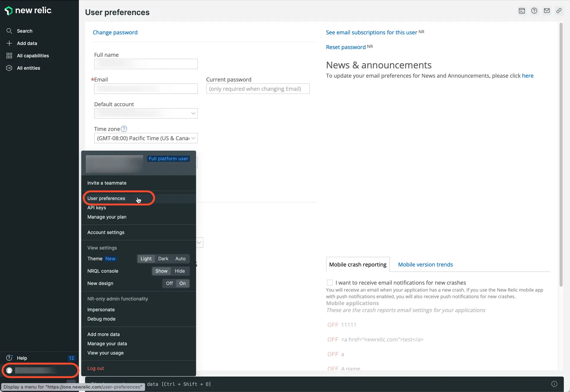570x392 pixels.
Task: Click the Full name input field
Action: (146, 64)
